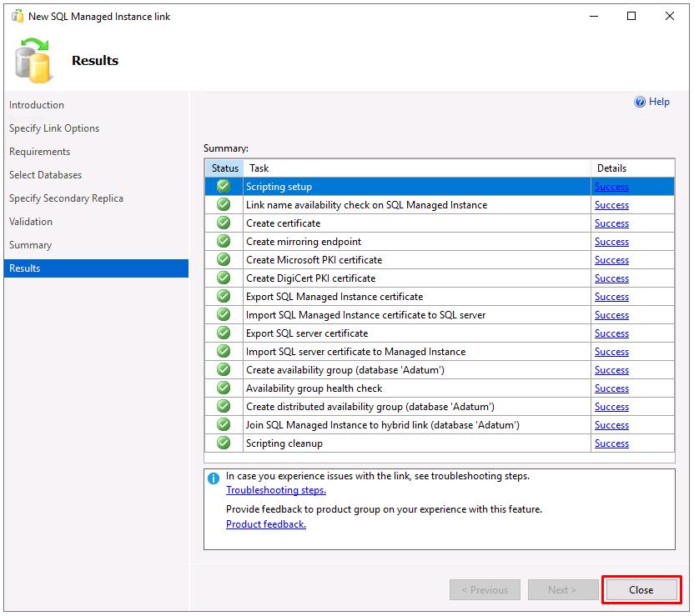Open Success details for Availability group health check
694x616 pixels.
(x=611, y=388)
